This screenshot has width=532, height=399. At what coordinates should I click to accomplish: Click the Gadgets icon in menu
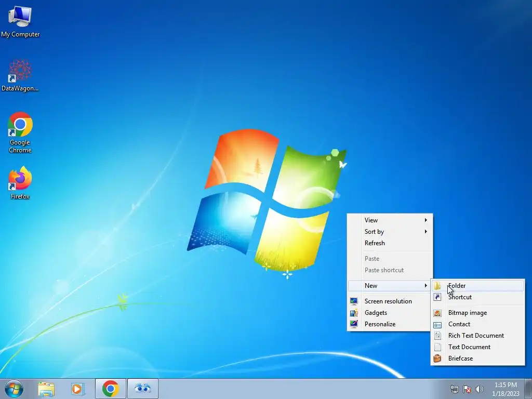pos(354,313)
